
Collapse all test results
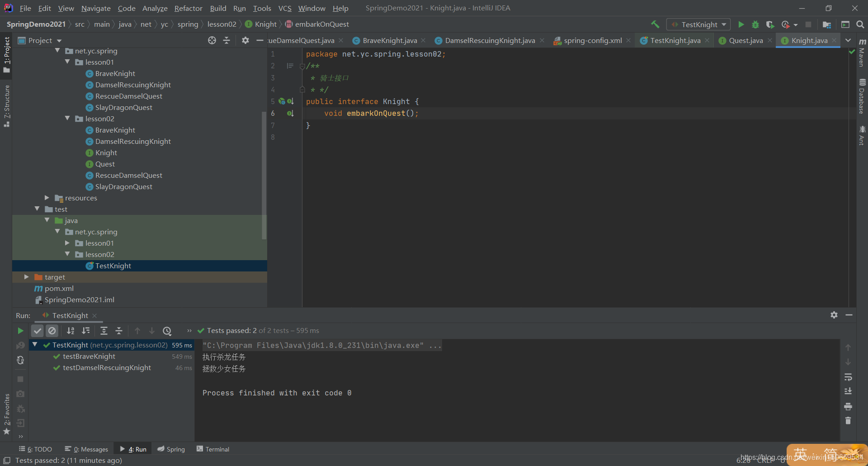pyautogui.click(x=119, y=331)
